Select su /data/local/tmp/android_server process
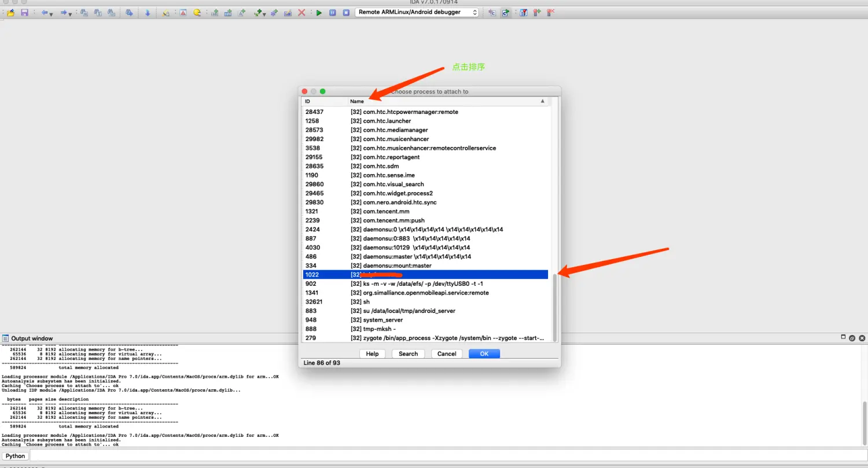 tap(425, 311)
